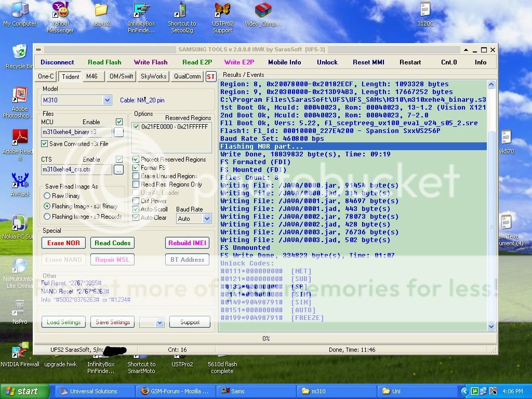Switch to the SkyWorks tab
Image resolution: width=532 pixels, height=399 pixels.
153,76
